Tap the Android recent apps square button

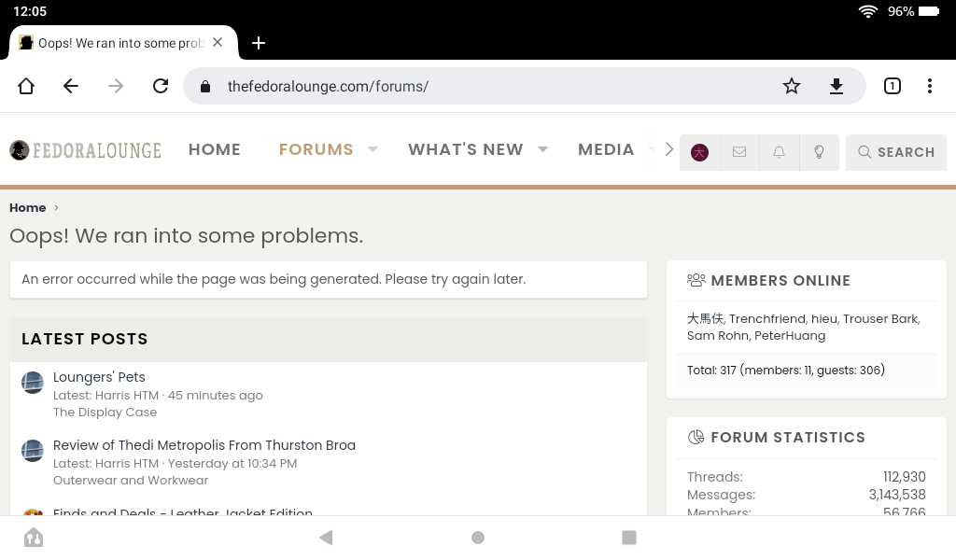[629, 538]
